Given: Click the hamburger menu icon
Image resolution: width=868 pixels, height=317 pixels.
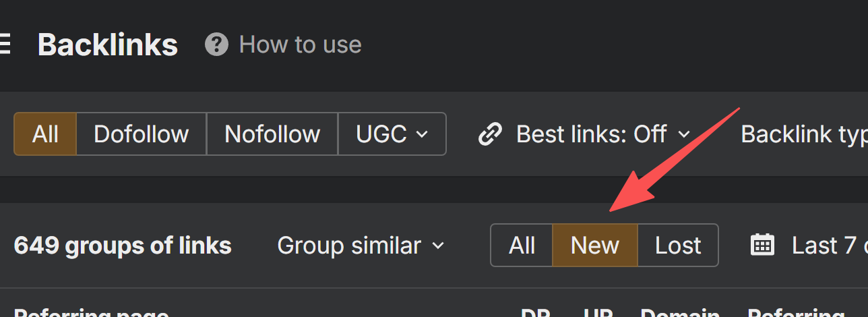Looking at the screenshot, I should click(5, 45).
